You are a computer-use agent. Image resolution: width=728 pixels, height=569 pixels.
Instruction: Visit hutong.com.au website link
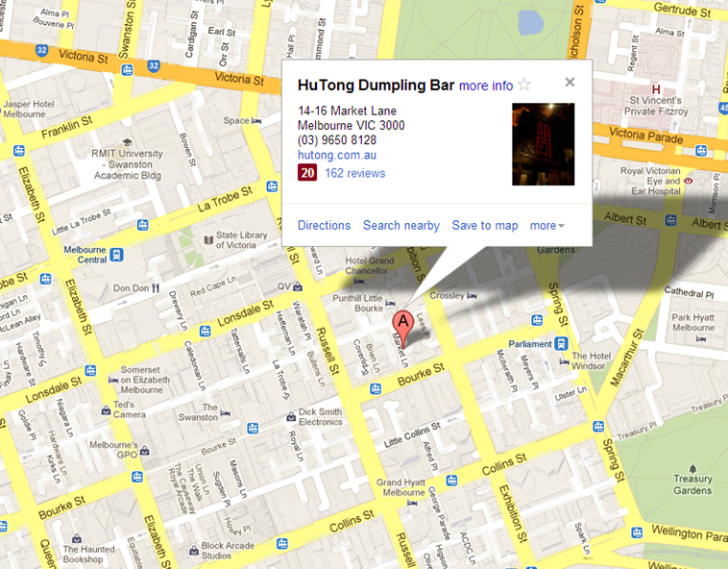coord(336,155)
